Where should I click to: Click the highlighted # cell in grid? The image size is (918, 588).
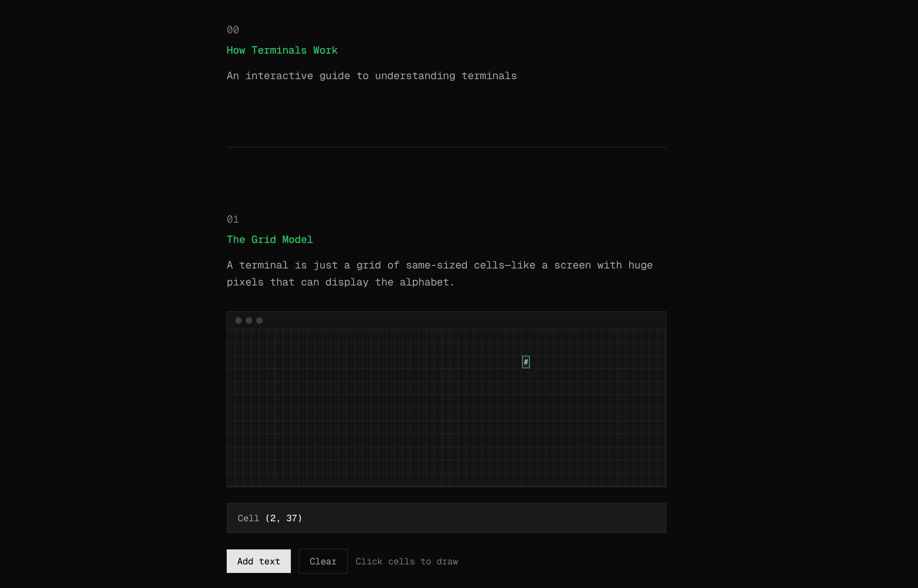526,362
